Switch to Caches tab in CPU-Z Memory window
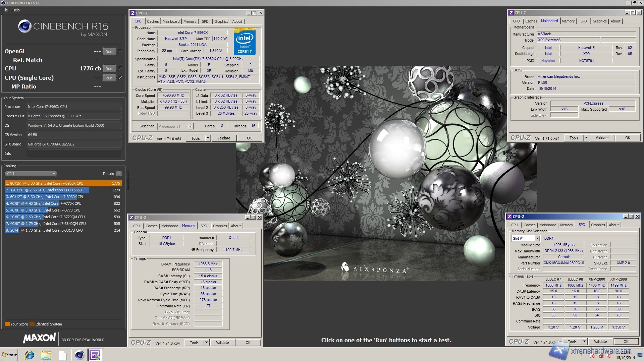644x362 pixels. (x=151, y=226)
